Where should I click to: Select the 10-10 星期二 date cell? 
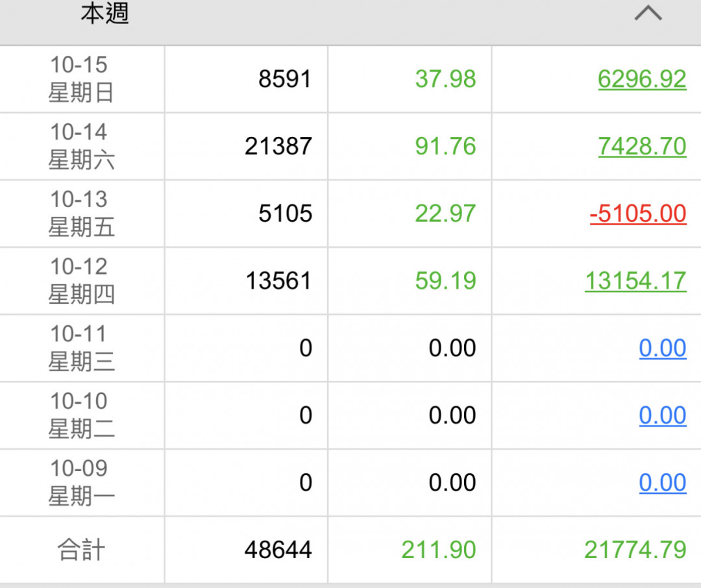coord(81,415)
